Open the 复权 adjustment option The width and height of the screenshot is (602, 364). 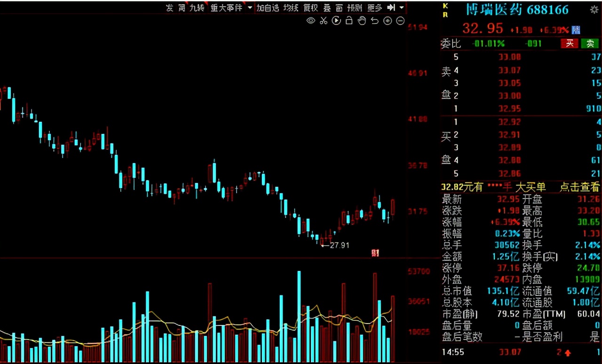coord(311,8)
